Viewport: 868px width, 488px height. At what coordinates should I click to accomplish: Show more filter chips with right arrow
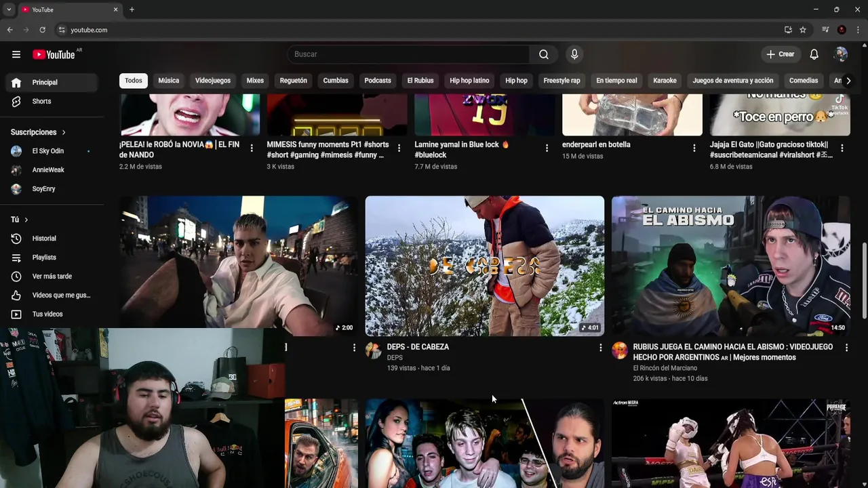[x=848, y=81]
